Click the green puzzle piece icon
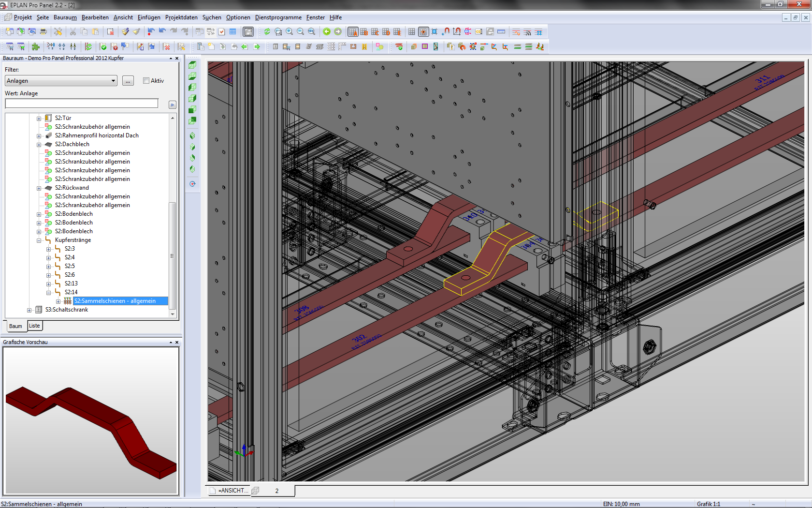The image size is (812, 508). tap(35, 47)
